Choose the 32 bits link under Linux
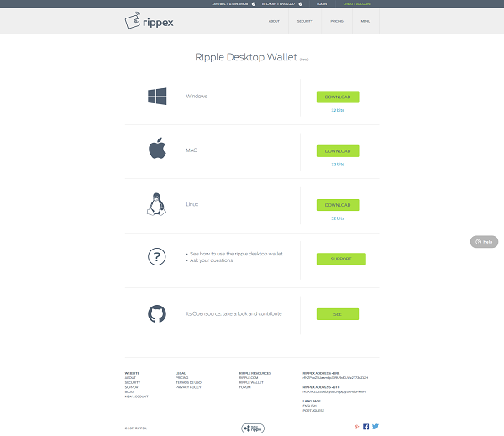The image size is (504, 436). [x=338, y=218]
